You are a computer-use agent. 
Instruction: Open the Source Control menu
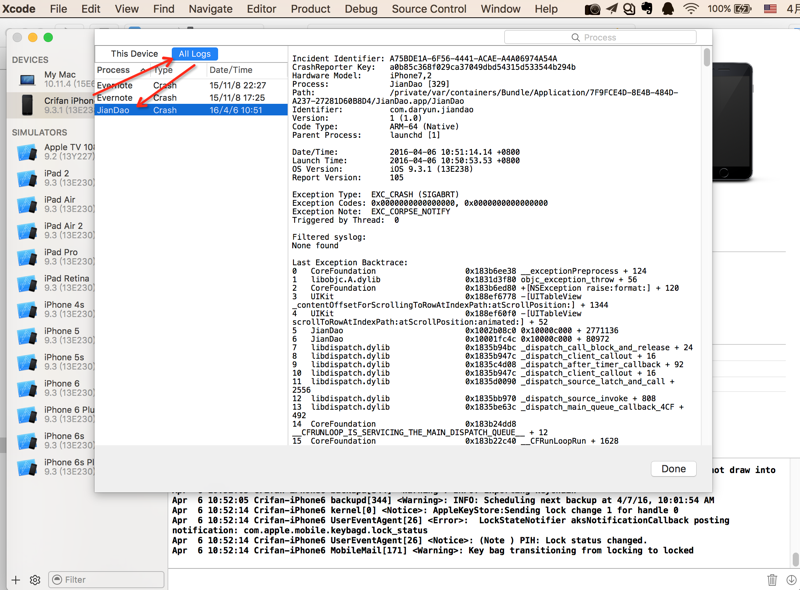pyautogui.click(x=429, y=9)
